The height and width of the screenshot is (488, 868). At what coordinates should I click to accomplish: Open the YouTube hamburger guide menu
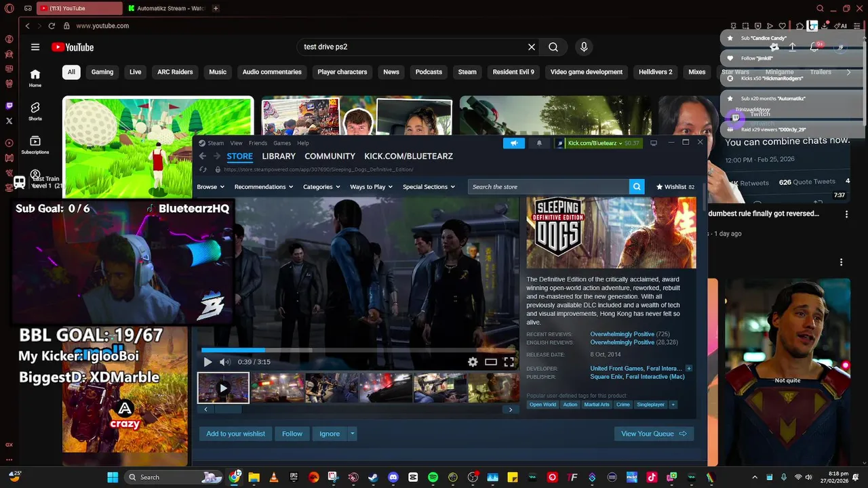(x=35, y=47)
